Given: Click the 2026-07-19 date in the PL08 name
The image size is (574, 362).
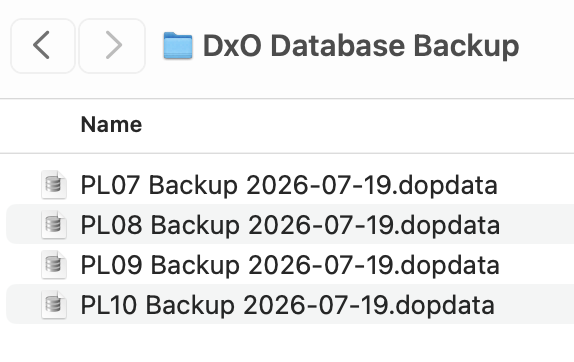Looking at the screenshot, I should click(322, 225).
